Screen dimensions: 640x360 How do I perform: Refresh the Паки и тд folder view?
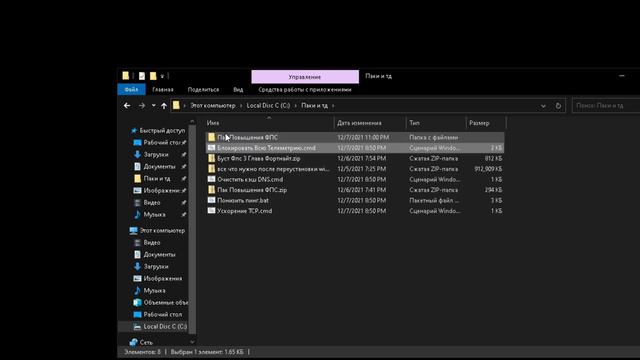pyautogui.click(x=558, y=106)
